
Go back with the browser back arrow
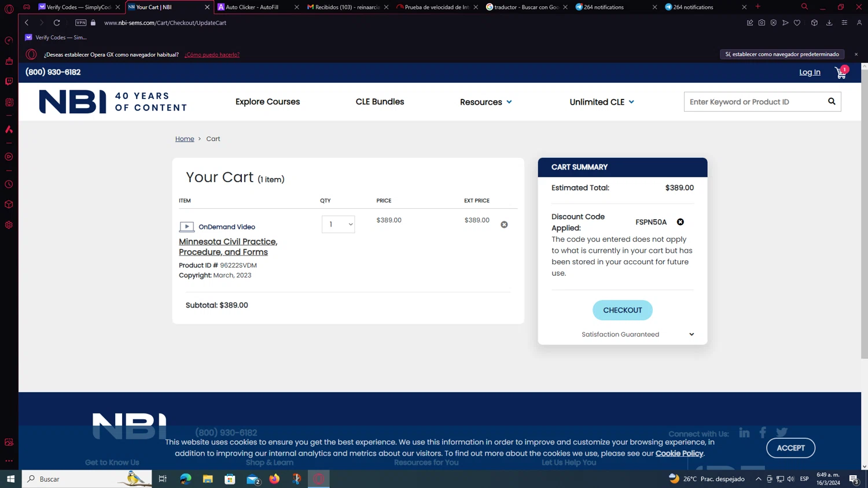[x=27, y=23]
